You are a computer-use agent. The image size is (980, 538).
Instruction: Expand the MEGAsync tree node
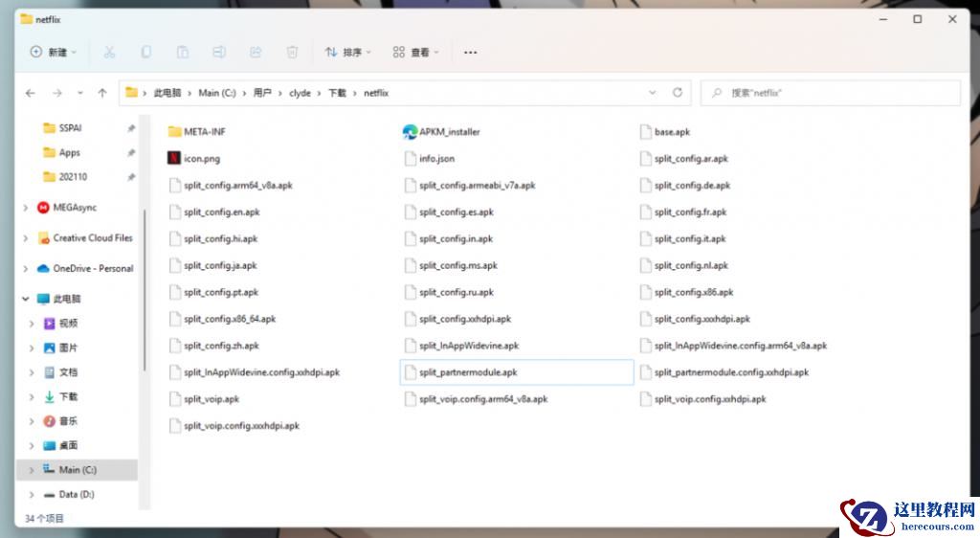coord(26,208)
